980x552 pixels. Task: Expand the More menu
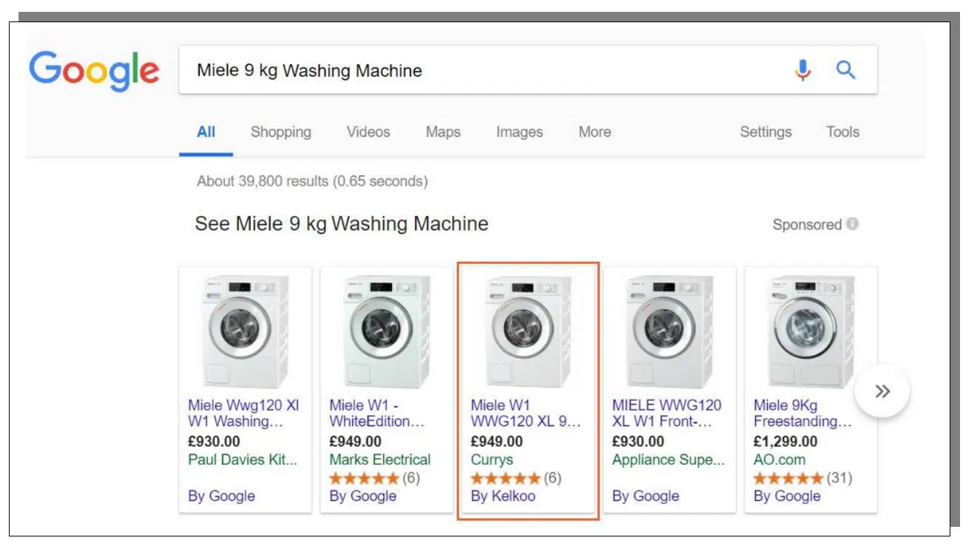pyautogui.click(x=595, y=132)
